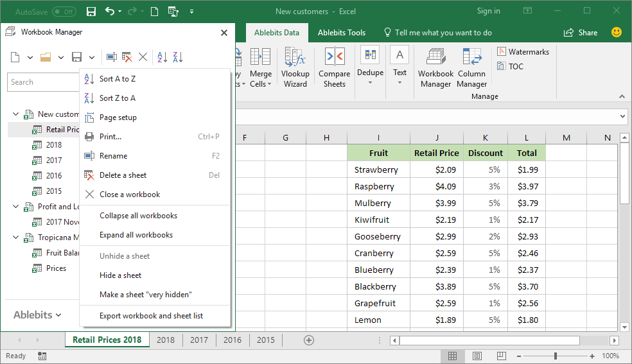Click Close workbook X icon in toolbar
632x364 pixels.
tap(143, 57)
